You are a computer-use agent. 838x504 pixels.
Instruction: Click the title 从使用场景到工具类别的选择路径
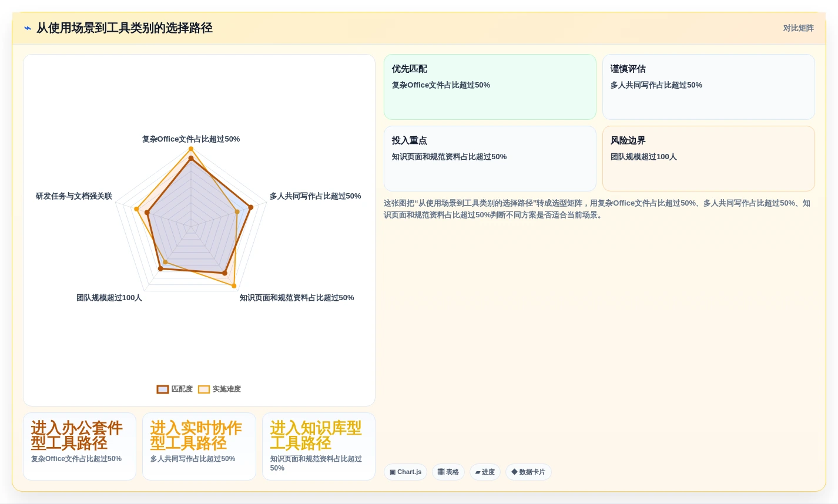pos(125,28)
